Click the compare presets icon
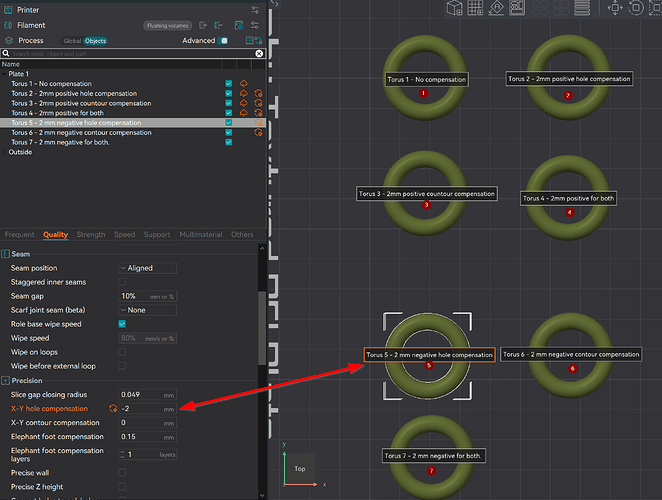The height and width of the screenshot is (500, 662). click(x=258, y=41)
